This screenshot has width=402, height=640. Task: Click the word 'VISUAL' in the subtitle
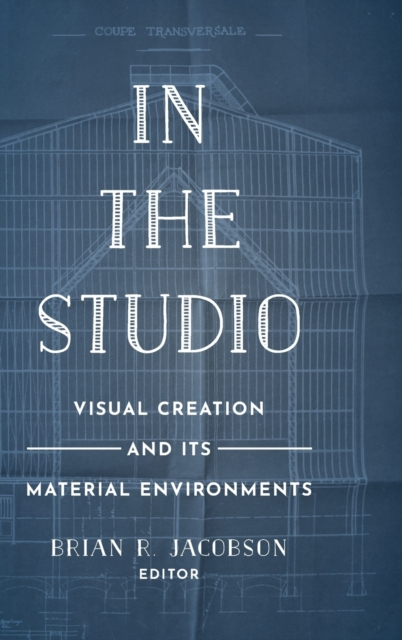coord(111,409)
